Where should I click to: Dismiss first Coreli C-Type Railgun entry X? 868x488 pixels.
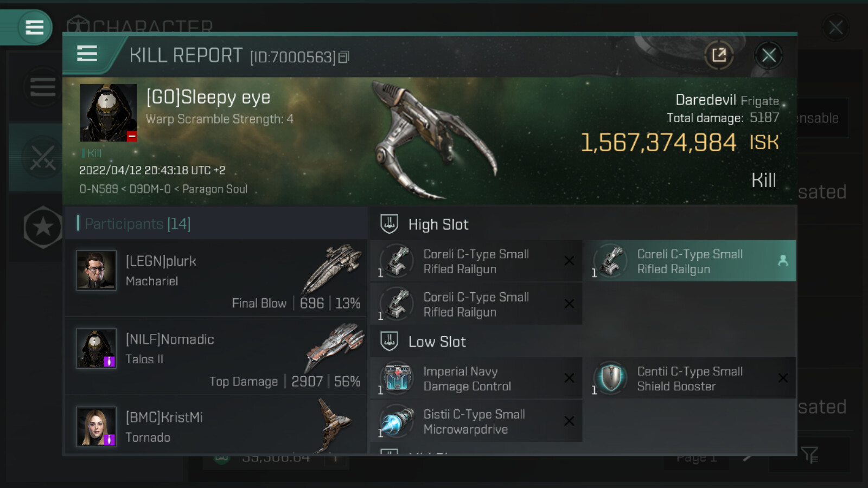tap(569, 261)
